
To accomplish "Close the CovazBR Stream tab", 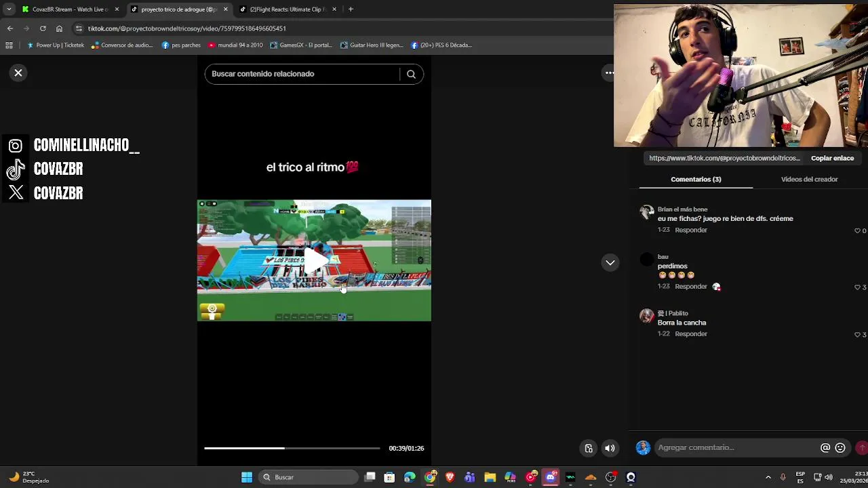I will pyautogui.click(x=117, y=9).
